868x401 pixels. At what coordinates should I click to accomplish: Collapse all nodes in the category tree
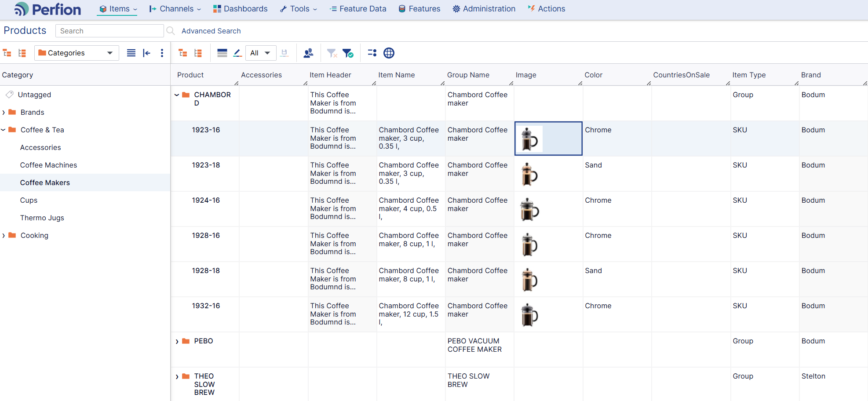pos(22,53)
